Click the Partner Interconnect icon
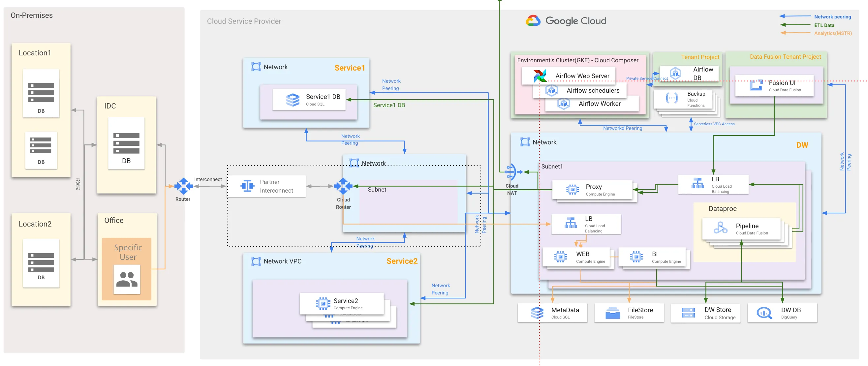Viewport: 868px width, 366px height. 247,186
